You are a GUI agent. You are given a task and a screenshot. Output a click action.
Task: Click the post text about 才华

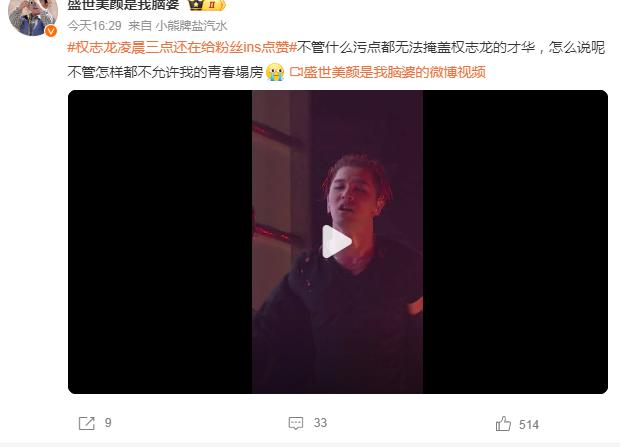pos(451,47)
